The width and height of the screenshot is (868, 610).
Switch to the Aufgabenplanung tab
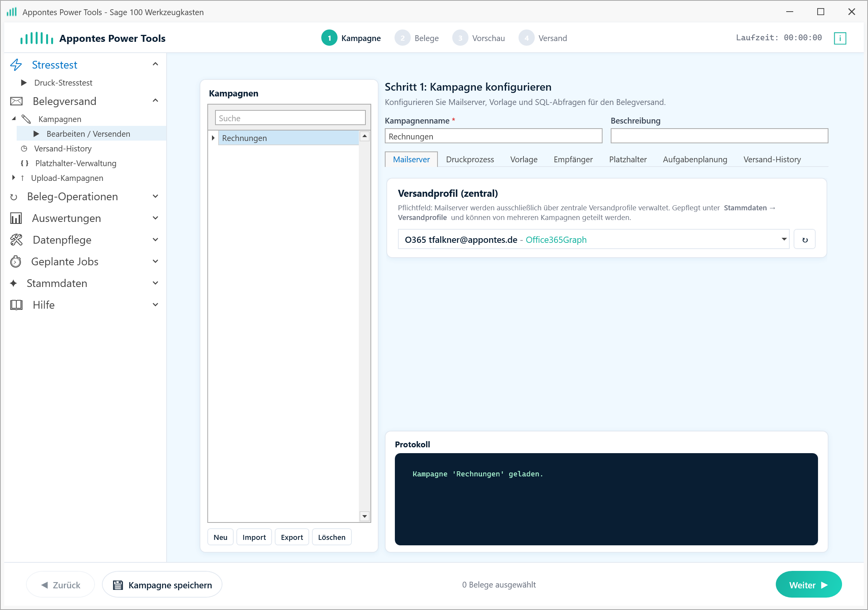(695, 159)
